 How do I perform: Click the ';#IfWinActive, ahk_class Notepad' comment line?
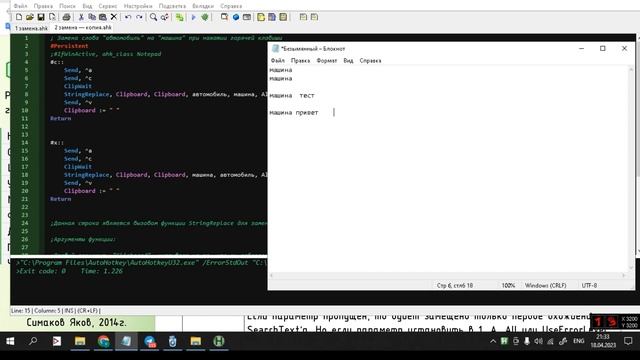(x=106, y=54)
